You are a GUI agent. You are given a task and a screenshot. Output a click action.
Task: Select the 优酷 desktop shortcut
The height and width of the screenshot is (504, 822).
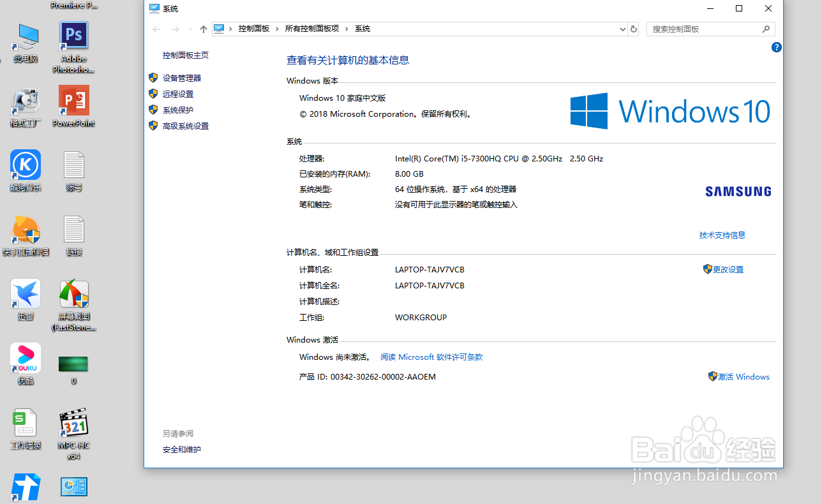click(x=26, y=364)
